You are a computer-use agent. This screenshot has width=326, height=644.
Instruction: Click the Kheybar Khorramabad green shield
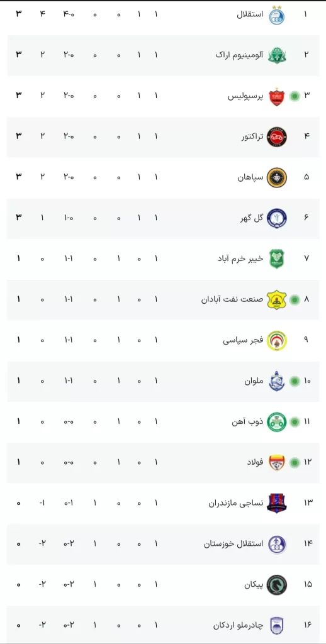pyautogui.click(x=277, y=259)
